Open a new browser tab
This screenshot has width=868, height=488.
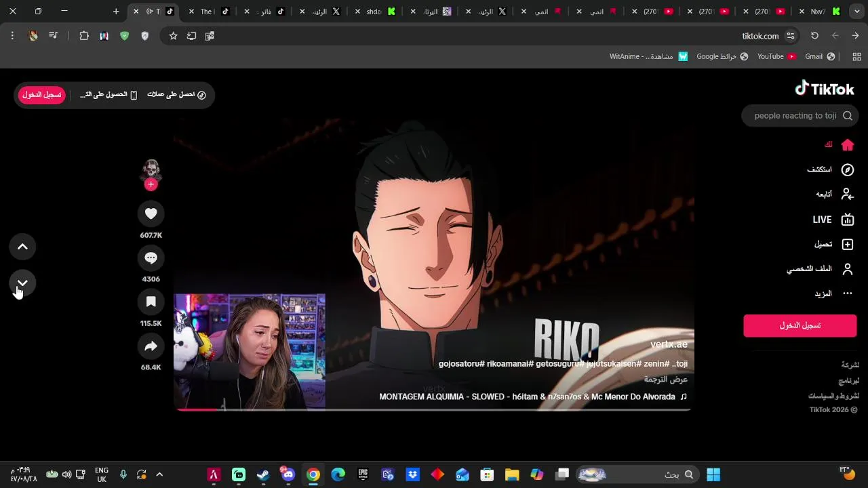[x=116, y=12]
